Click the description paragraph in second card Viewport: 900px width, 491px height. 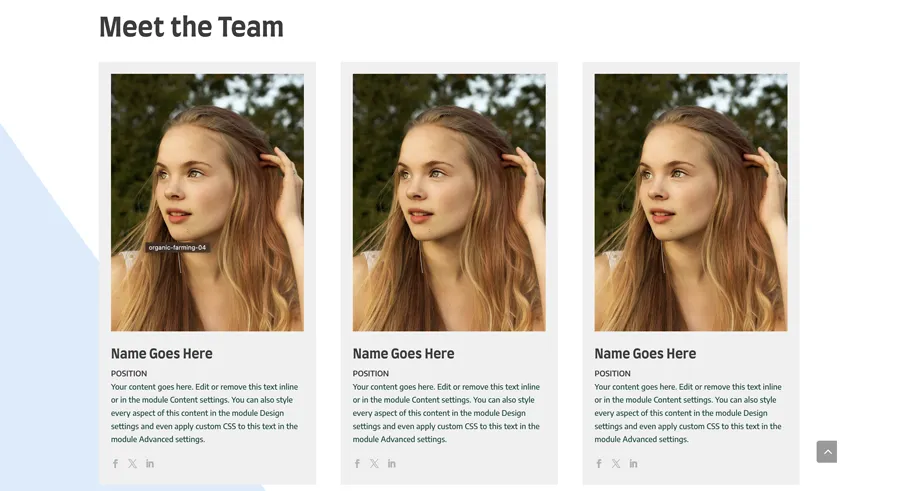(x=446, y=413)
